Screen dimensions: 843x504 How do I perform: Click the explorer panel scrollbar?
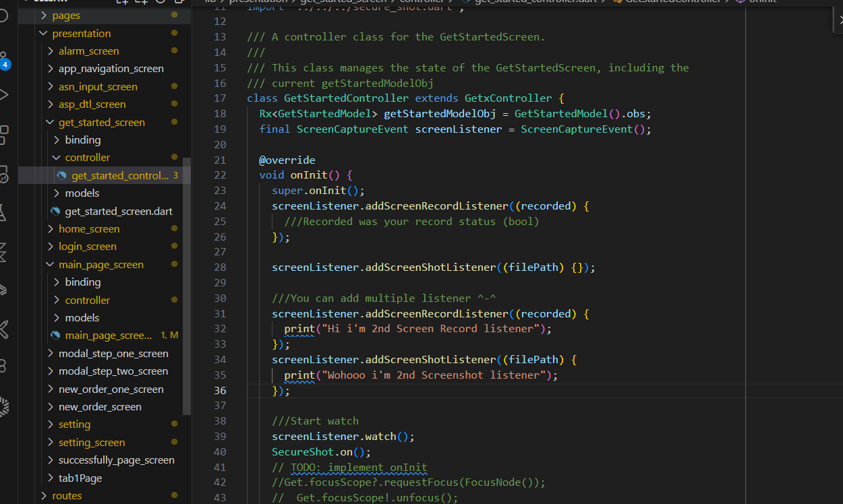[187, 286]
